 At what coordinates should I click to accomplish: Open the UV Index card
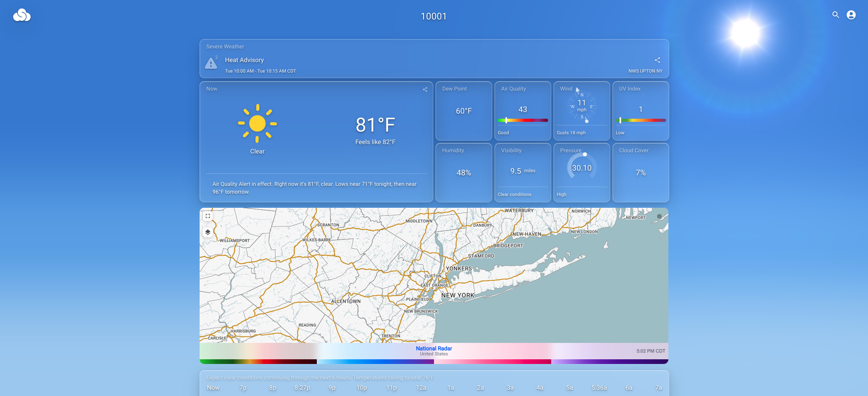pyautogui.click(x=641, y=111)
